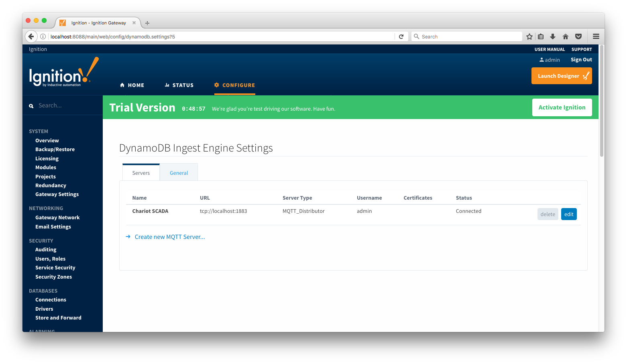Go to browser home via house icon

coord(566,36)
